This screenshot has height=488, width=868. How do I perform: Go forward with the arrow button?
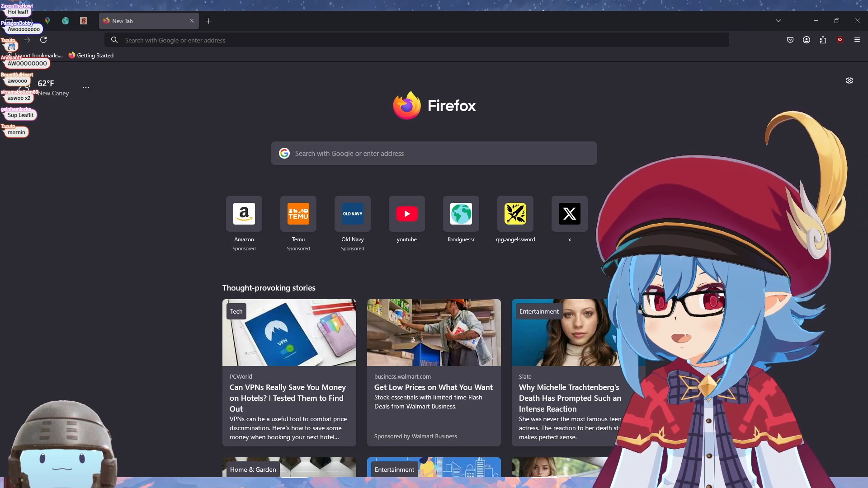[x=27, y=40]
